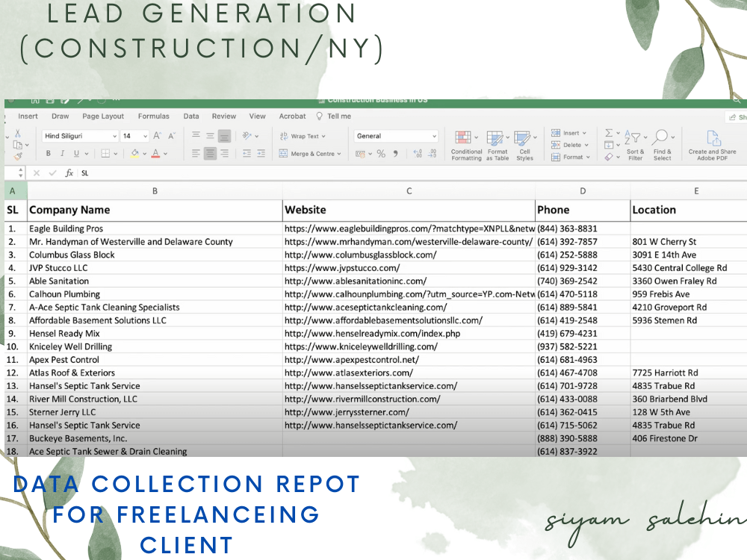Apply yellow fill colour
This screenshot has width=747, height=560.
[x=134, y=153]
